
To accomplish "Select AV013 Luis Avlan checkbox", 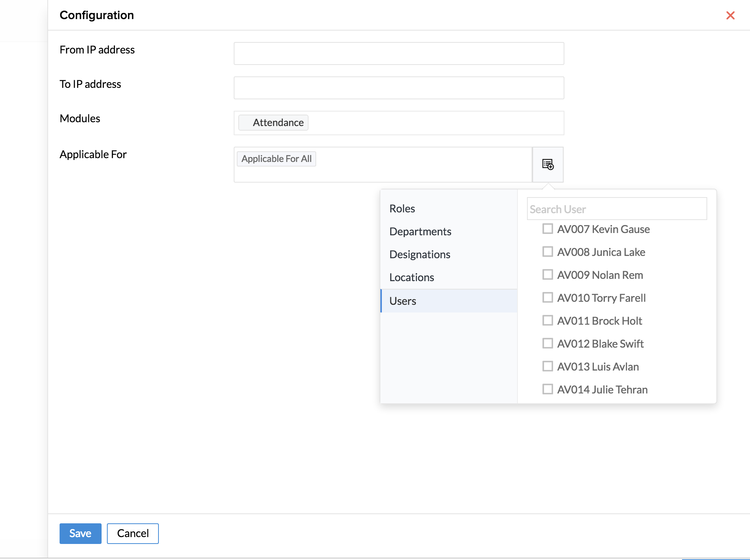I will 548,366.
